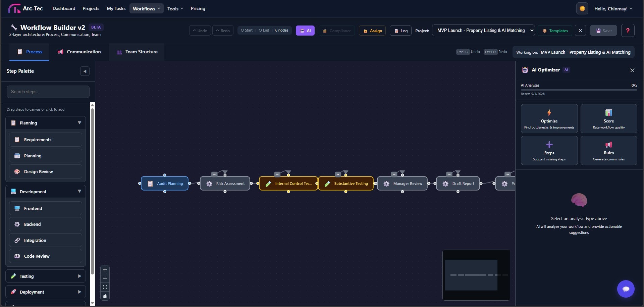Toggle the sun theme switch icon

click(582, 8)
